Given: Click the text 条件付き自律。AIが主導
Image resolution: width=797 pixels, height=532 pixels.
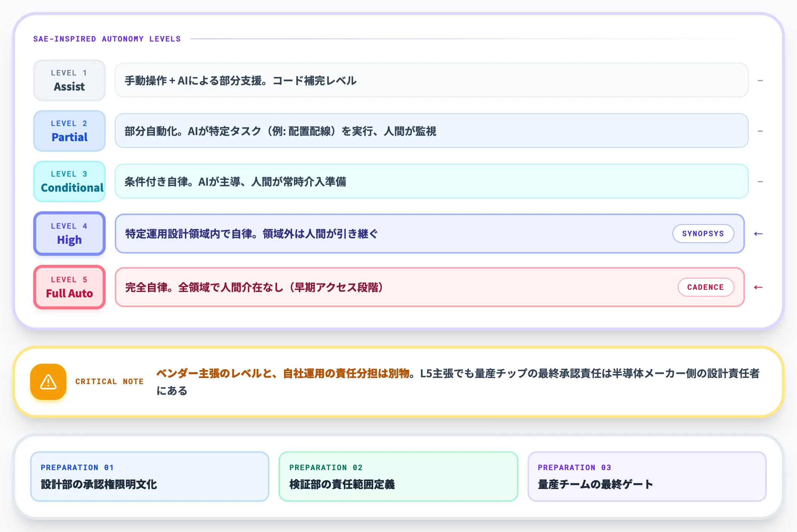Looking at the screenshot, I should pyautogui.click(x=183, y=182).
